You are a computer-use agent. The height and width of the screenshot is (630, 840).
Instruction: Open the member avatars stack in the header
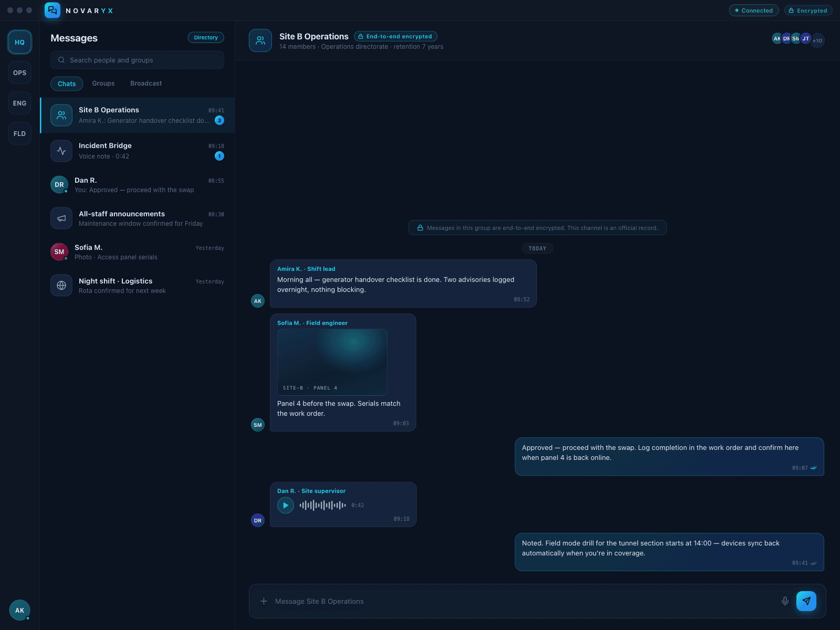point(798,39)
